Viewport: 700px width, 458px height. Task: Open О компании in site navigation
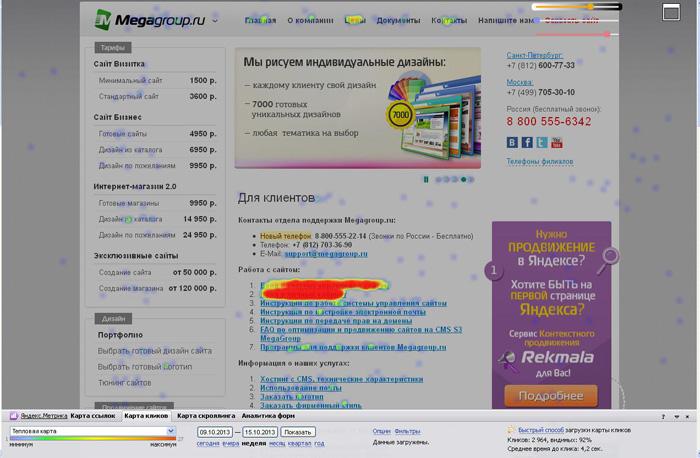coord(310,21)
